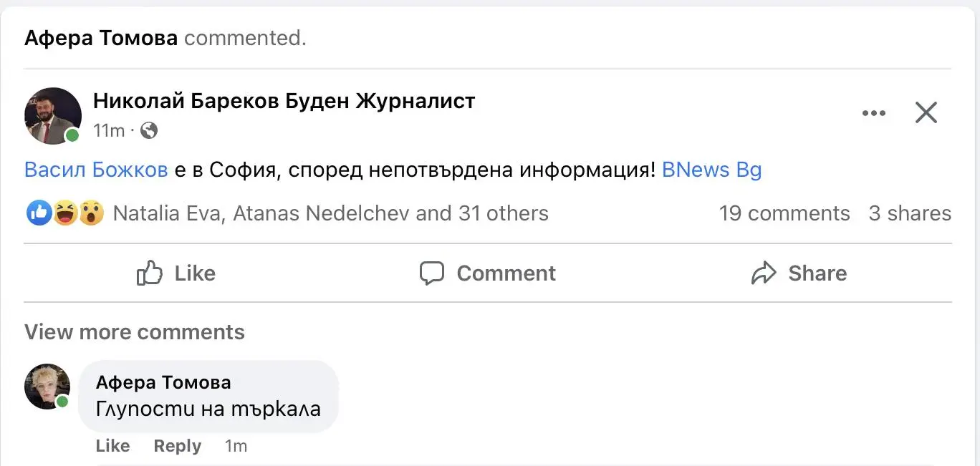Click the Comment button with speech bubble
Screen dimensions: 980x466
click(488, 273)
